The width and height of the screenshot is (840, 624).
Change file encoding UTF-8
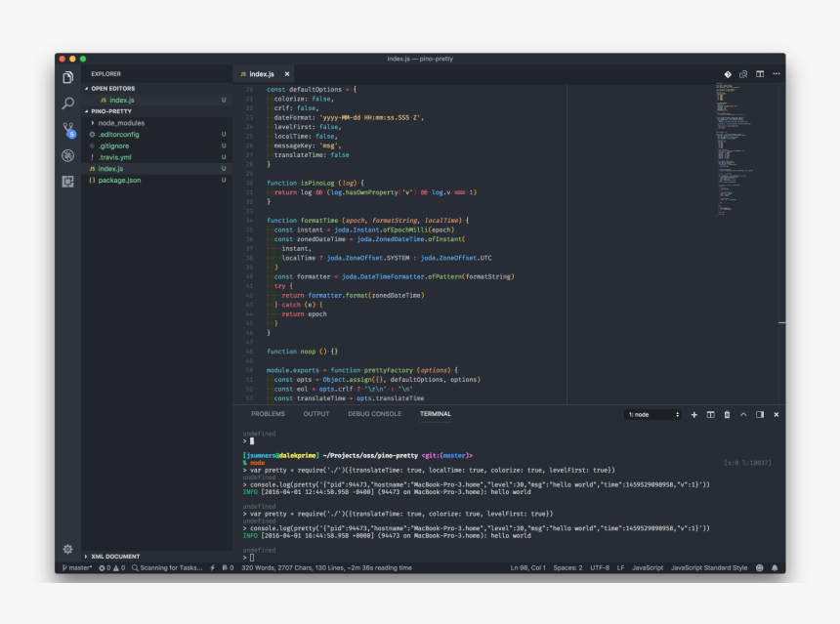click(600, 567)
